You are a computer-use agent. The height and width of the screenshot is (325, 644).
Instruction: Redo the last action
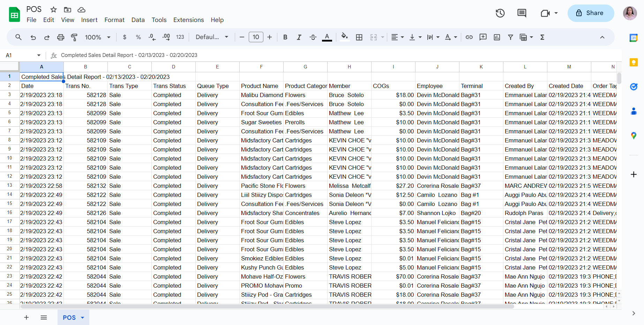pos(47,37)
